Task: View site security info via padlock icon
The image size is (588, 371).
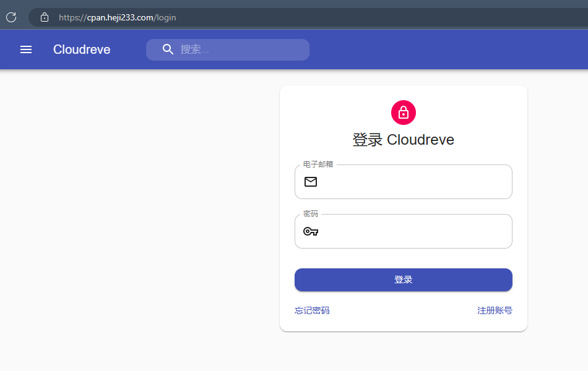Action: coord(44,17)
